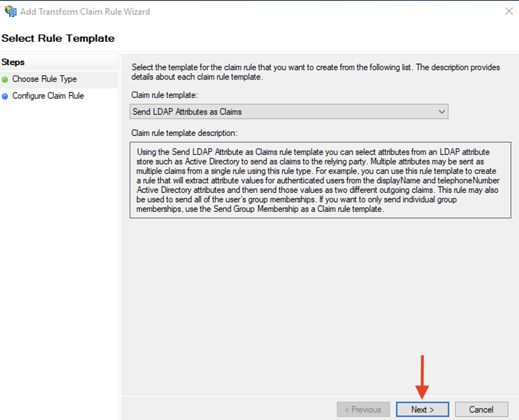Click the blue status dot beside Configure Claim Rule
519x420 pixels.
[x=5, y=96]
